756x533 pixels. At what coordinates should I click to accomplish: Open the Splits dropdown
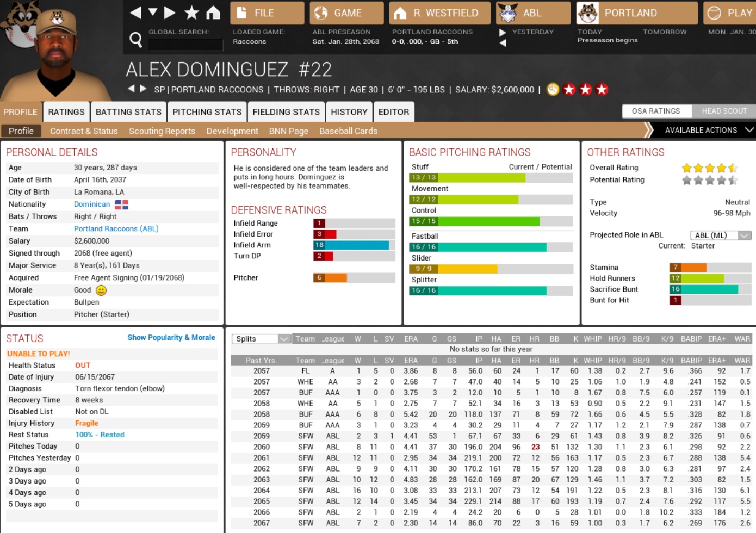tap(262, 339)
